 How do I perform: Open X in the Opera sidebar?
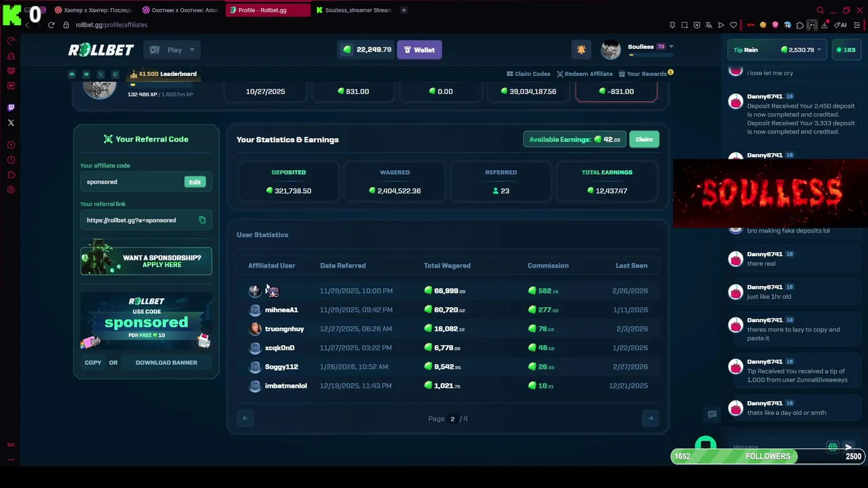[x=11, y=123]
